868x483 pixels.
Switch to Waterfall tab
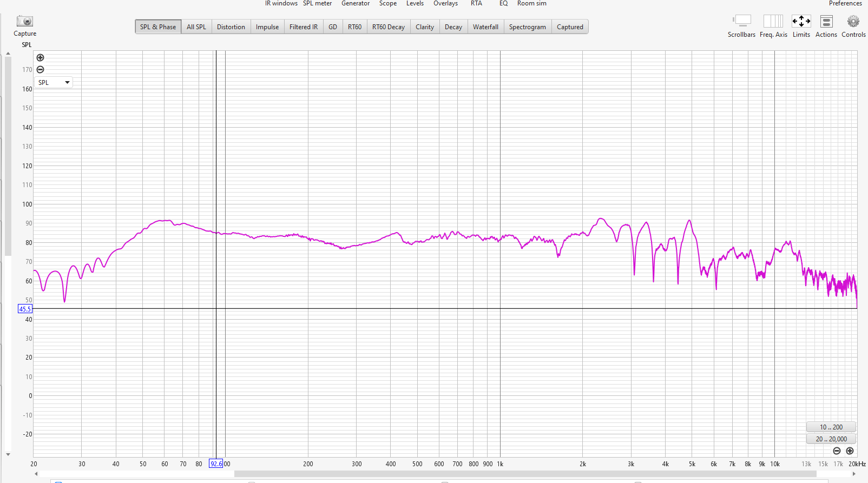pos(485,27)
